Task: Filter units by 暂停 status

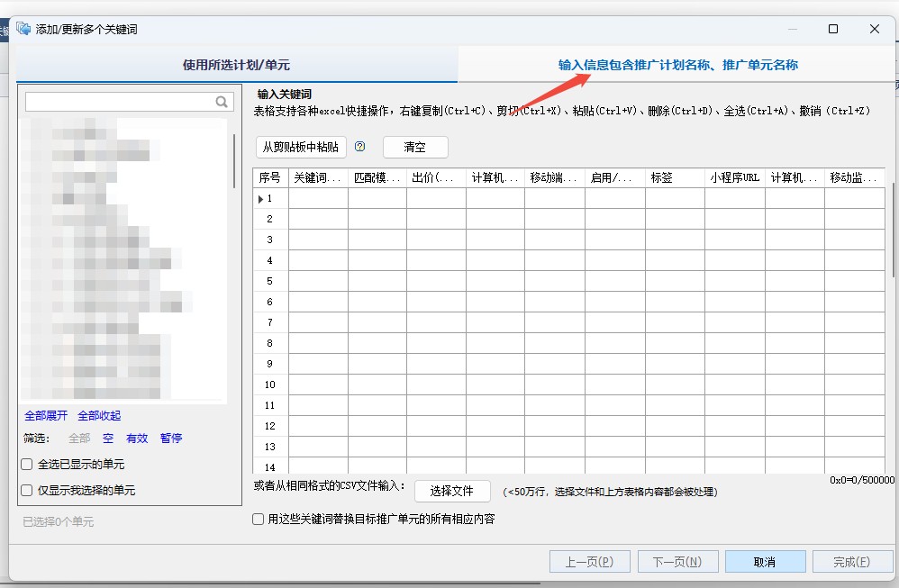Action: (171, 439)
